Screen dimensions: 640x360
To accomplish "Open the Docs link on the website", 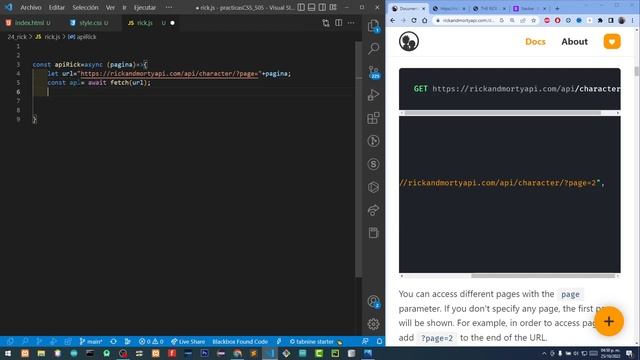I will [535, 42].
